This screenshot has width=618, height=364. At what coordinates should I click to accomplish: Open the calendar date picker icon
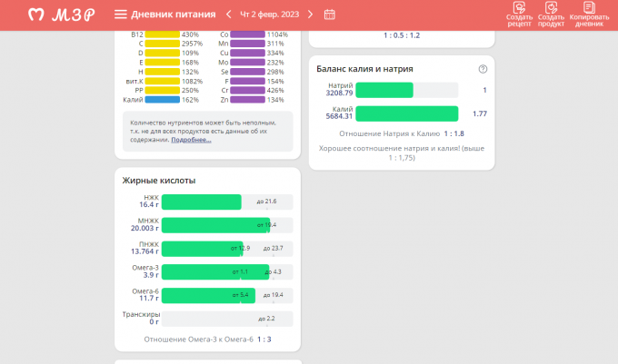tap(329, 15)
